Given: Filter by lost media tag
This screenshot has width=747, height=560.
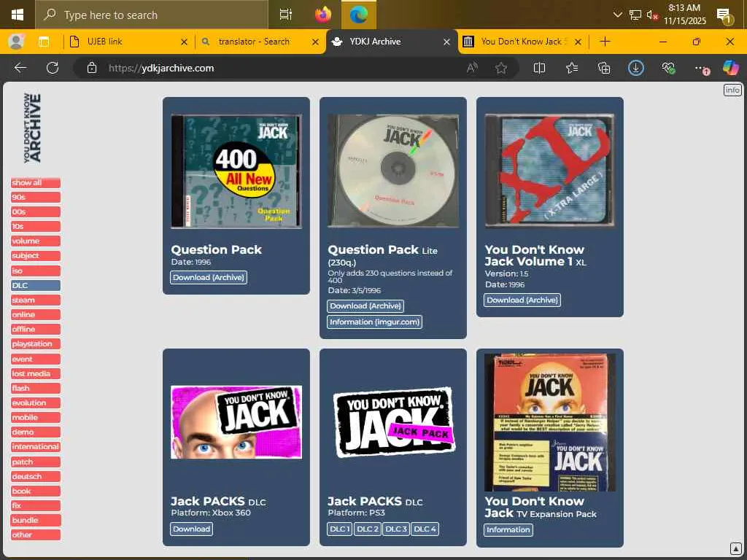Looking at the screenshot, I should (36, 374).
